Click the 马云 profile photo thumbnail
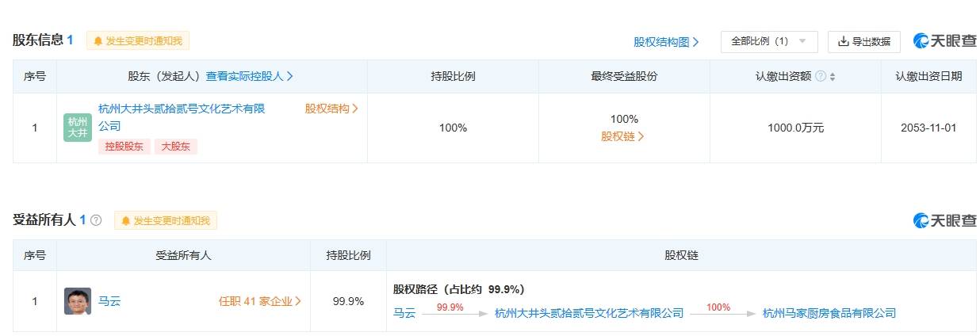Screen dimensions: 980x336 click(78, 301)
